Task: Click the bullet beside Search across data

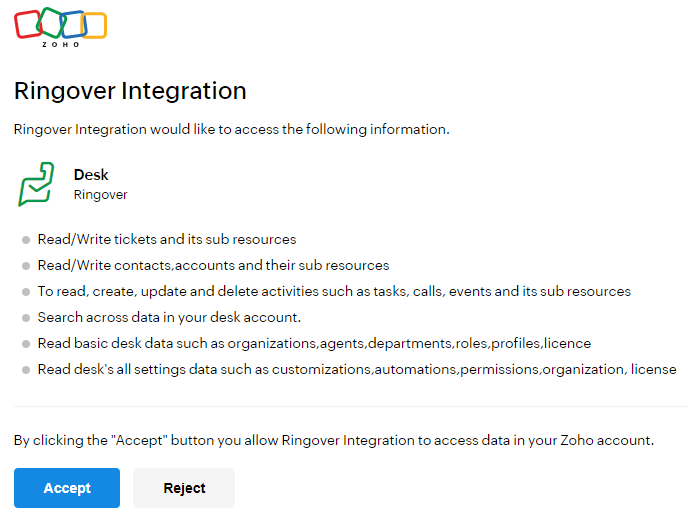Action: click(x=26, y=318)
